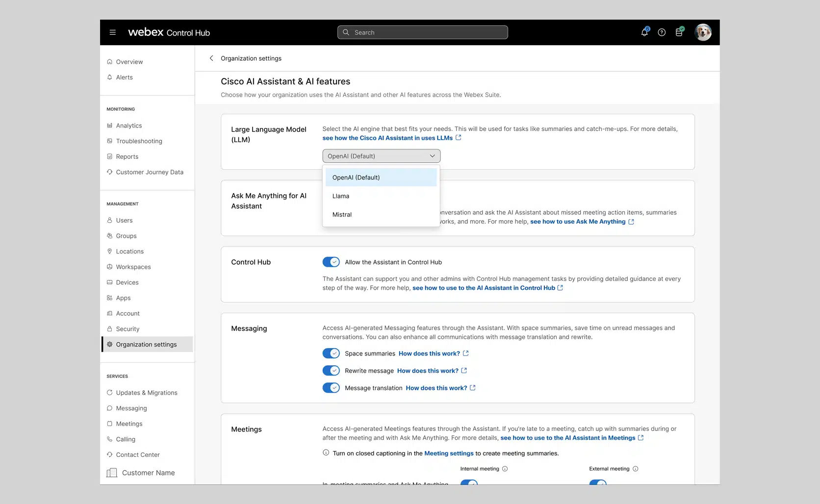Click the External meeting info icon
820x504 pixels.
[636, 469]
